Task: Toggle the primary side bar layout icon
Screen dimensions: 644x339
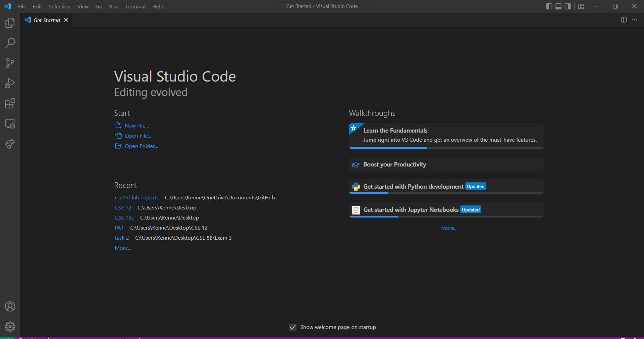Action: tap(549, 6)
